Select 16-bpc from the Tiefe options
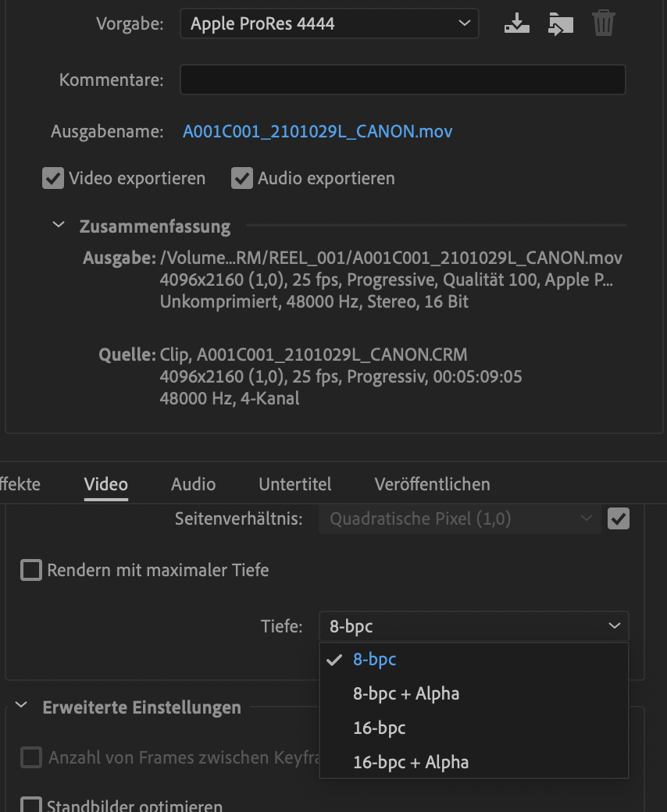 (379, 728)
